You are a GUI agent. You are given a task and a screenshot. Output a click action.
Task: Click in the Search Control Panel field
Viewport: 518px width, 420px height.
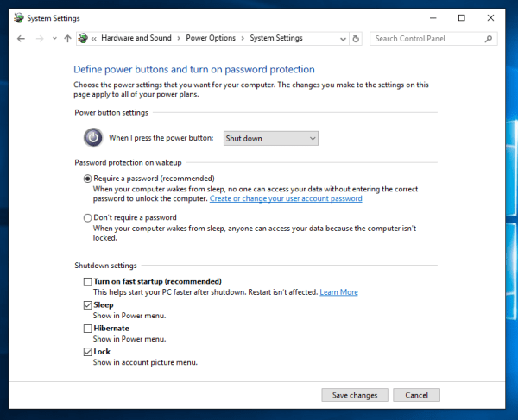click(x=427, y=39)
